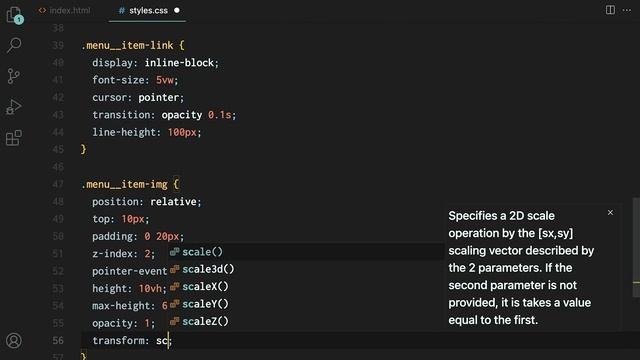Open the Explorer view in activity bar
This screenshot has height=360, width=640.
coord(14,15)
